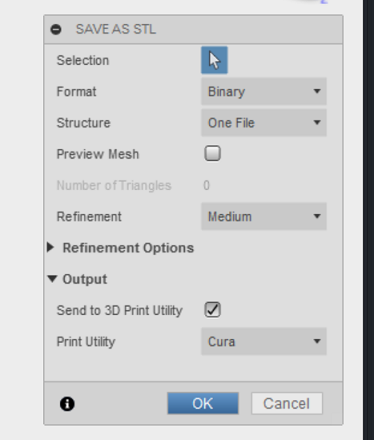Image resolution: width=374 pixels, height=440 pixels.
Task: Expand the Refinement Options section heading
Action: 128,248
